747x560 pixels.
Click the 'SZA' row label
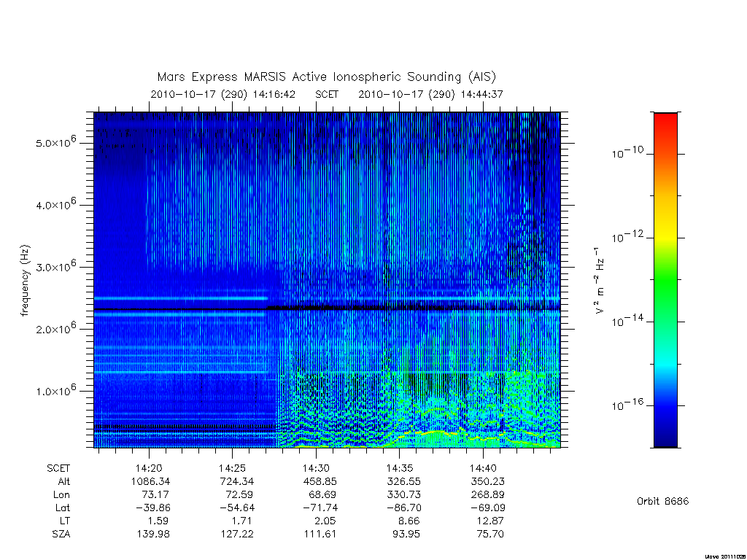tap(61, 534)
